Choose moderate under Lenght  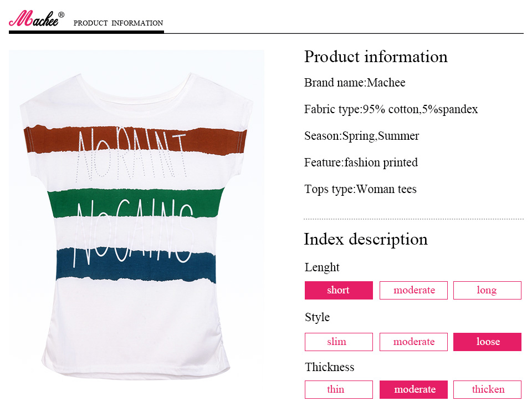pyautogui.click(x=413, y=290)
